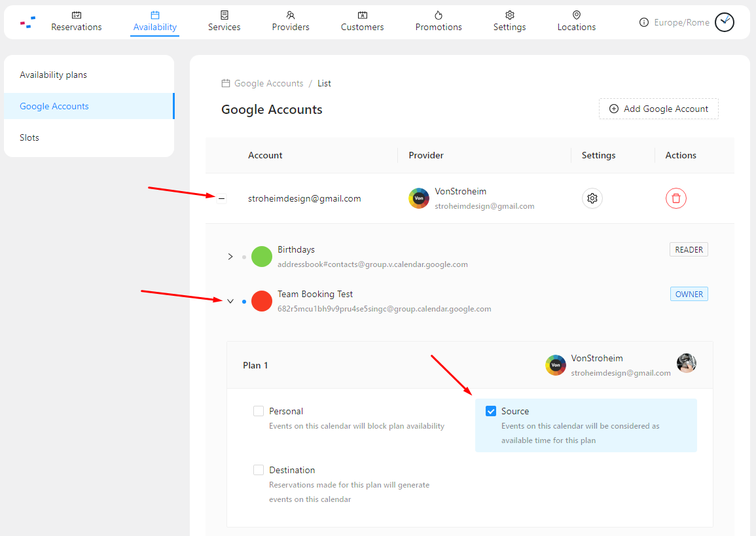Click the Add Google Account button
756x536 pixels.
658,109
